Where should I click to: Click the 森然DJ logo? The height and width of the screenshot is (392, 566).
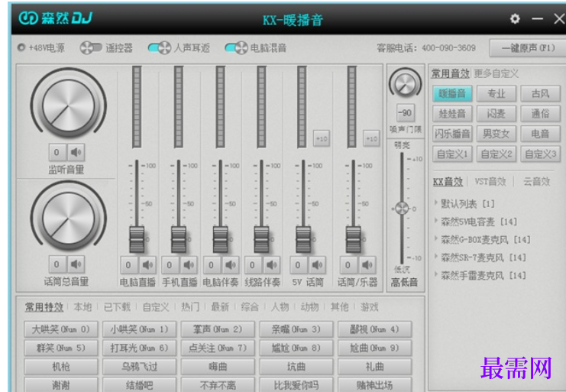coord(55,18)
